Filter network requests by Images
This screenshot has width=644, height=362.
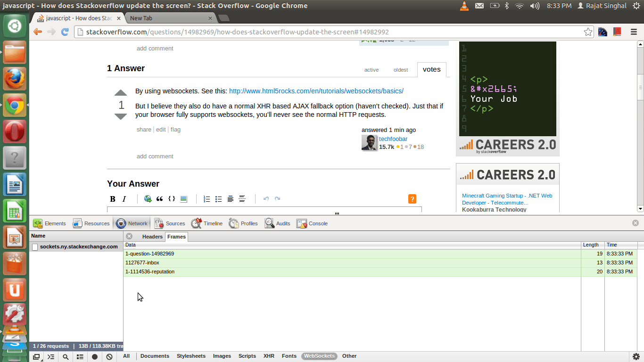tap(222, 356)
